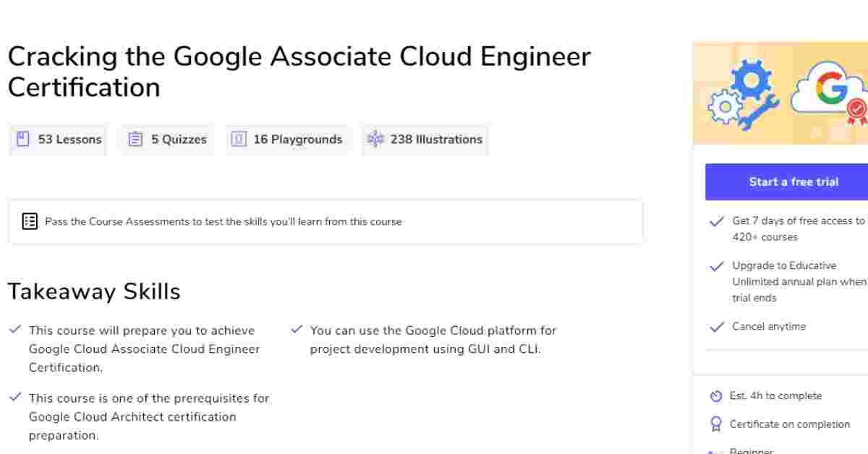Click the Start a free trial button
The image size is (868, 454).
[786, 181]
